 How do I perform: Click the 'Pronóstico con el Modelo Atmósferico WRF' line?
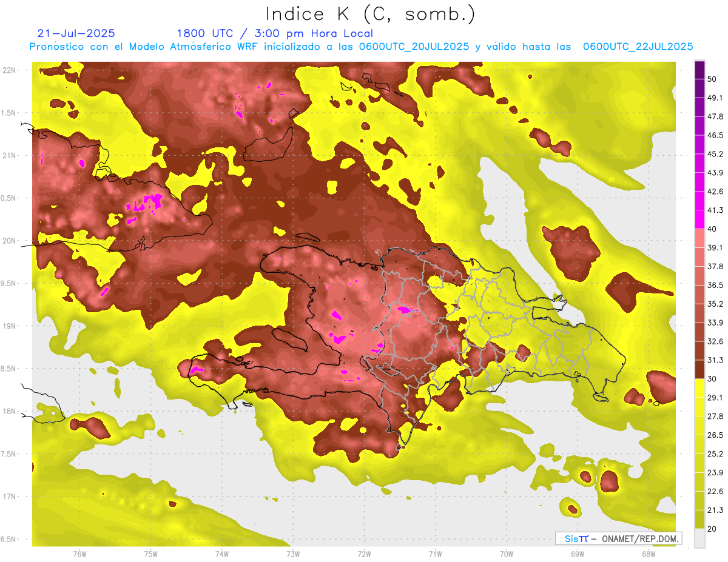(361, 47)
